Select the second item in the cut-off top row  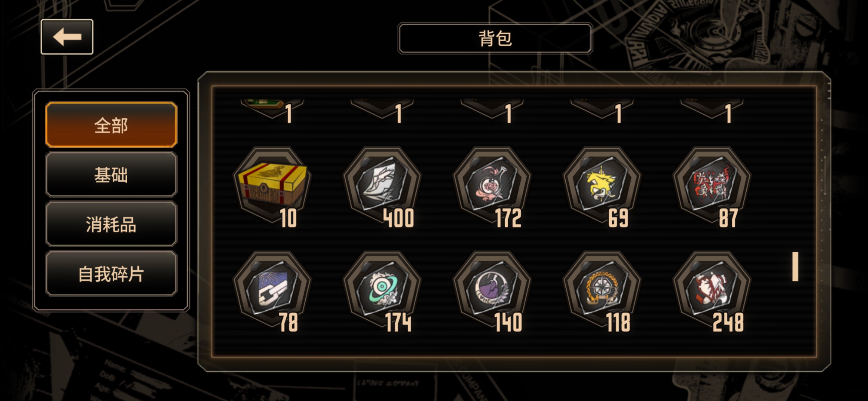pyautogui.click(x=382, y=109)
